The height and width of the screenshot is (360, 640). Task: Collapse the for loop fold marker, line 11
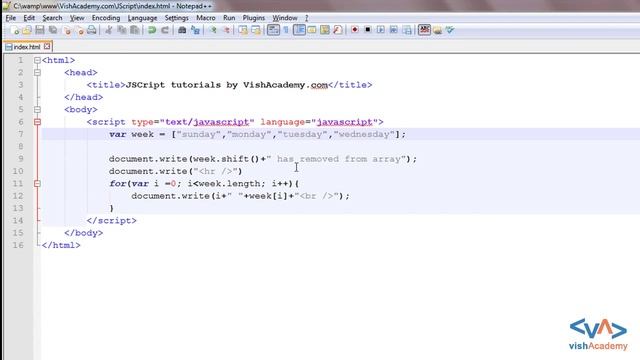(x=37, y=183)
